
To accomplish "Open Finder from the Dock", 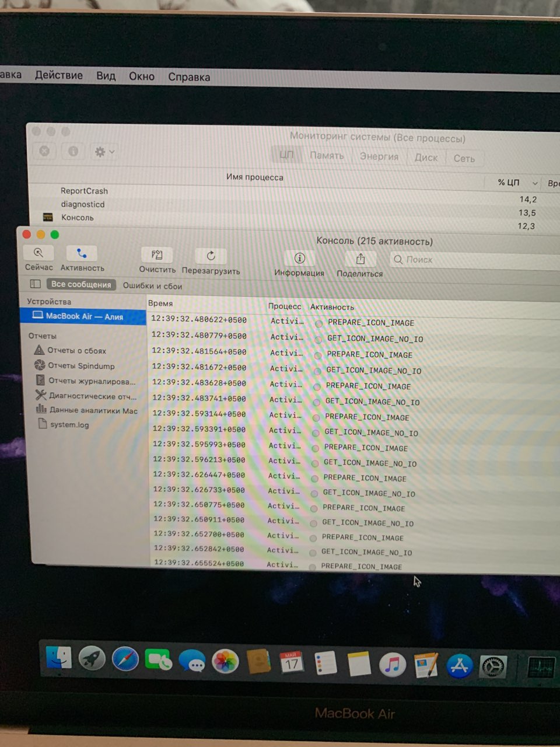I will [59, 658].
